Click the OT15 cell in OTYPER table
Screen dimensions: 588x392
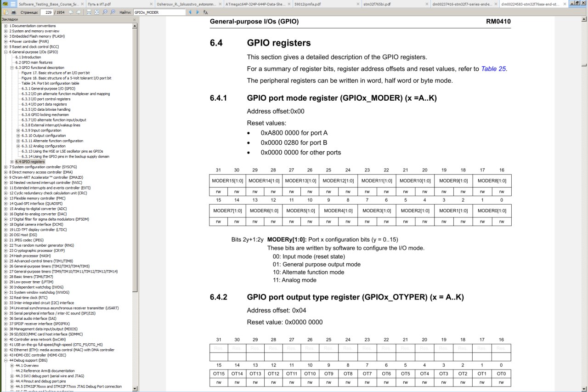click(218, 374)
